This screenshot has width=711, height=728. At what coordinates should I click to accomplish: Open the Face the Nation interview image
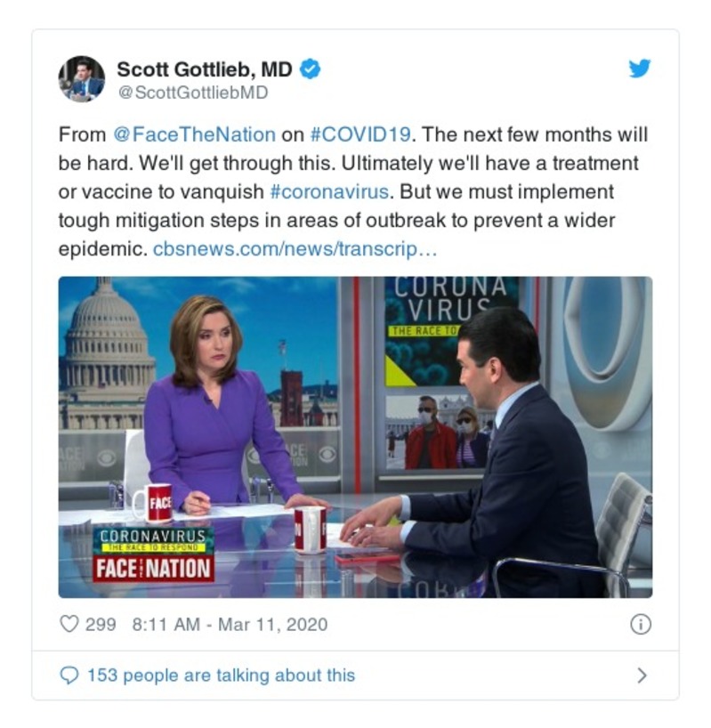(356, 437)
